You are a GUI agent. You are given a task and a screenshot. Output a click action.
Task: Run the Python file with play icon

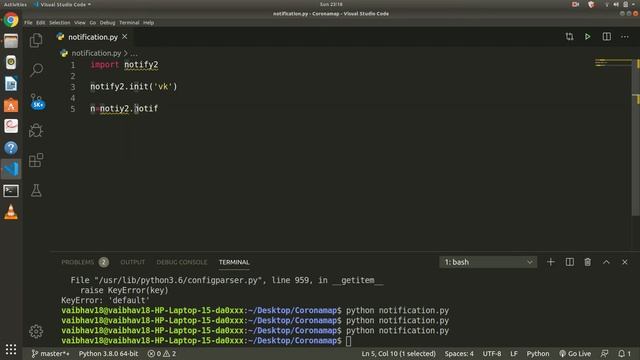[x=587, y=37]
